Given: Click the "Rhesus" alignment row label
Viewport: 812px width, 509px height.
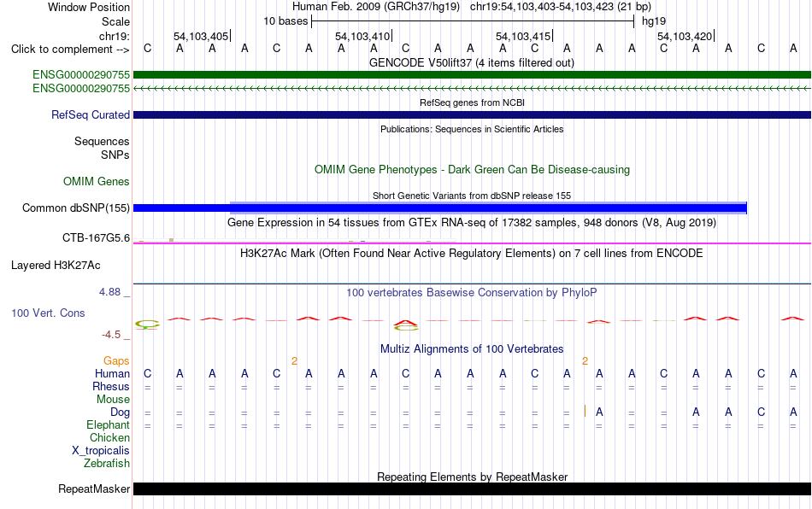Looking at the screenshot, I should 111,386.
